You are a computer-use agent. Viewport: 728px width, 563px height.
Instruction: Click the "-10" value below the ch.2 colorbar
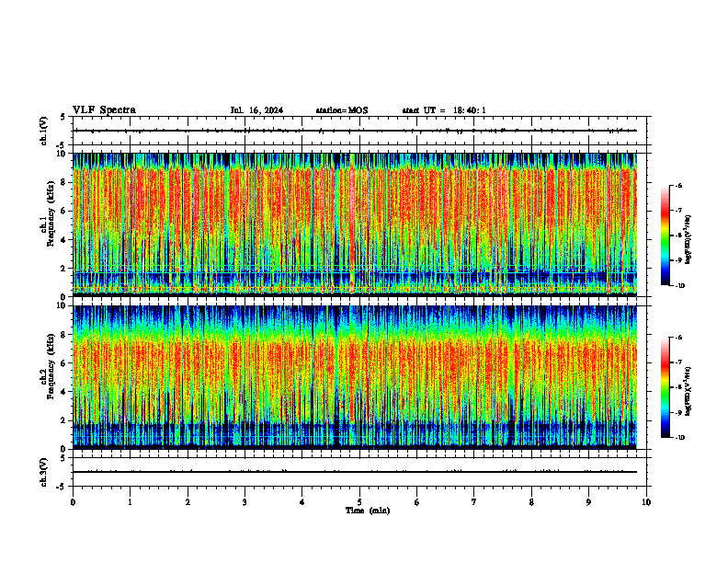point(679,438)
